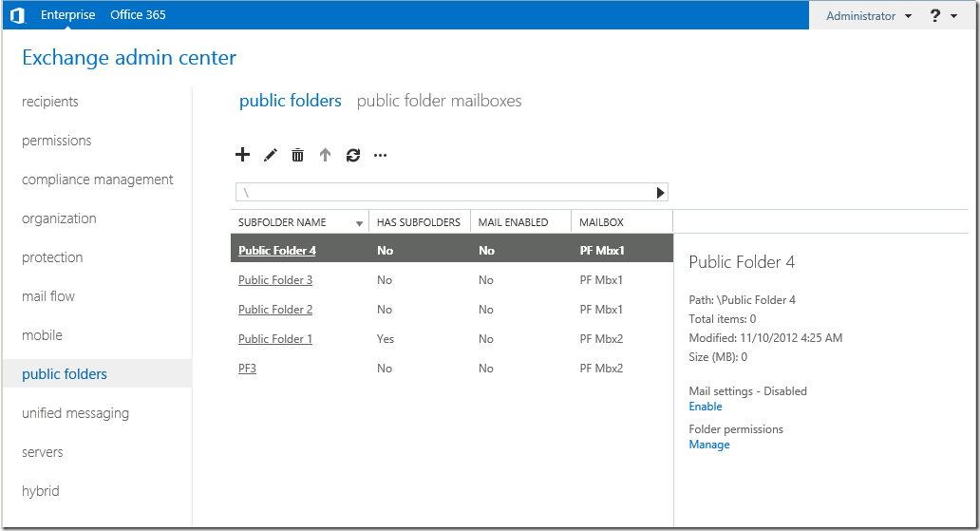This screenshot has width=980, height=531.
Task: Open Public Folder 2 link
Action: point(275,309)
